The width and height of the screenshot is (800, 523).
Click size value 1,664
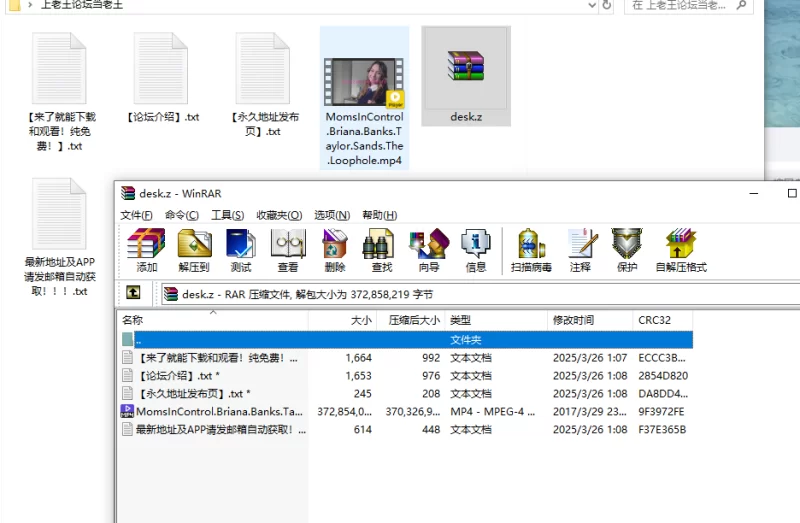[358, 358]
